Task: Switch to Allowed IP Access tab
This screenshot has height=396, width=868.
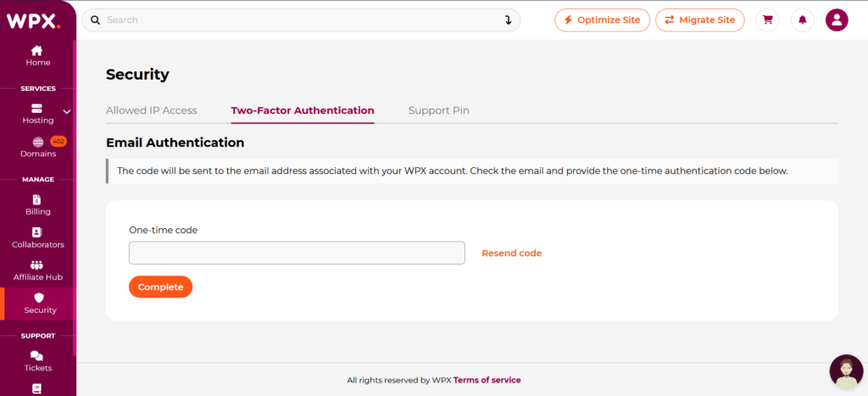Action: pos(152,110)
